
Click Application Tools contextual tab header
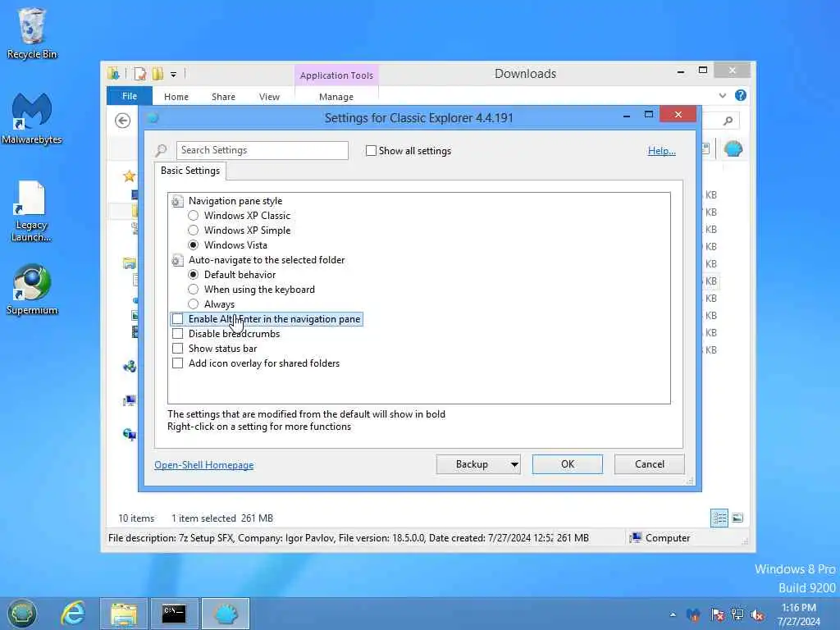point(336,75)
